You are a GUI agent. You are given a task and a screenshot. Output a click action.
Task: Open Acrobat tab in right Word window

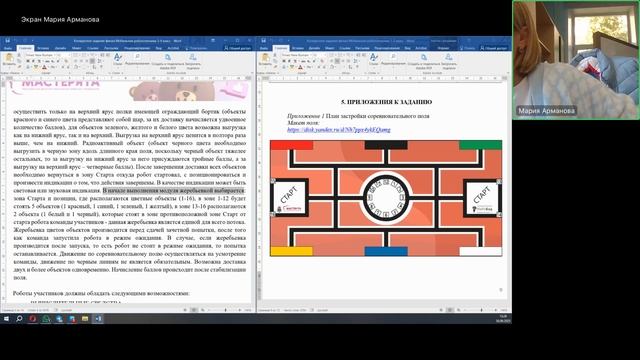421,48
